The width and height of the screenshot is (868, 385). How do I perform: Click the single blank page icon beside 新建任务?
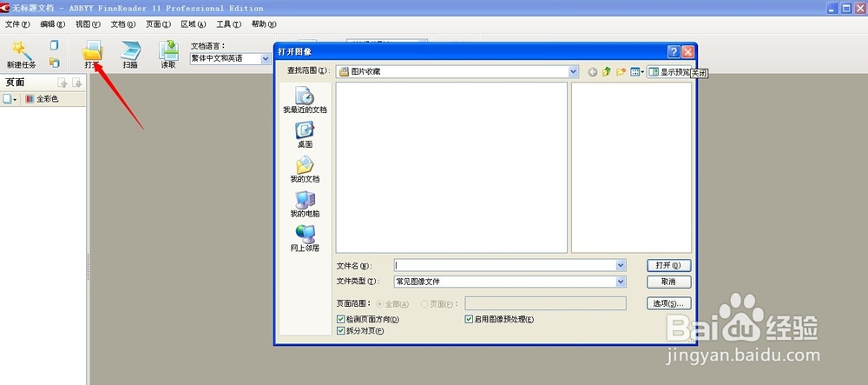pyautogui.click(x=54, y=45)
